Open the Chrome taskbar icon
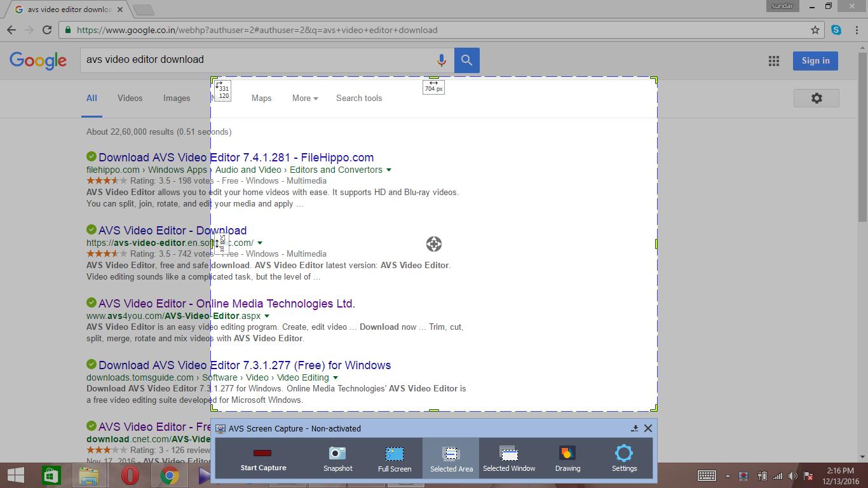Image resolution: width=868 pixels, height=488 pixels. 169,475
